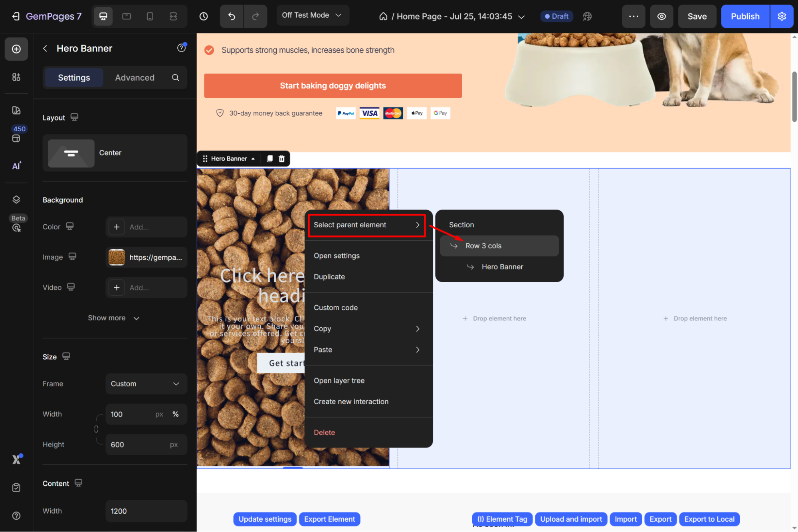Click the Publish button
Viewport: 798px width, 532px height.
point(745,16)
